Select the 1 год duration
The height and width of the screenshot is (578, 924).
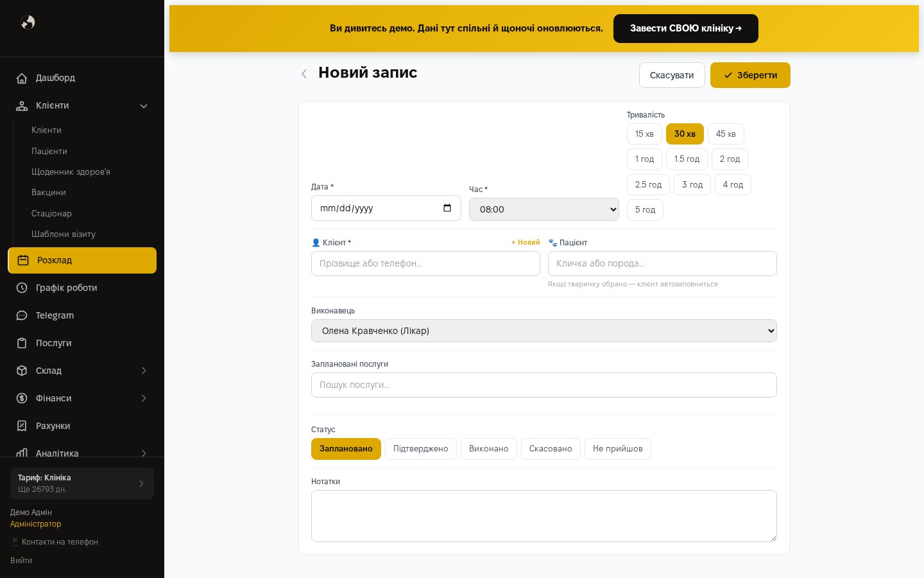(x=644, y=159)
